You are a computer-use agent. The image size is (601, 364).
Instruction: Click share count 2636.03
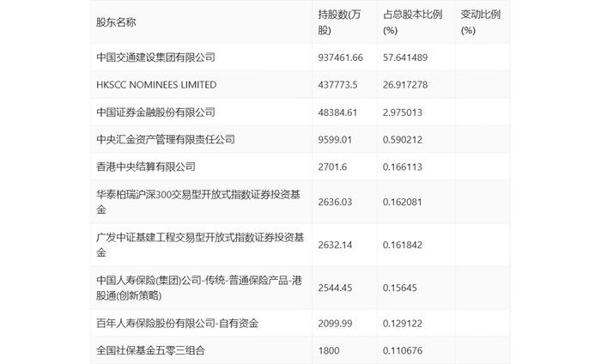coord(335,202)
